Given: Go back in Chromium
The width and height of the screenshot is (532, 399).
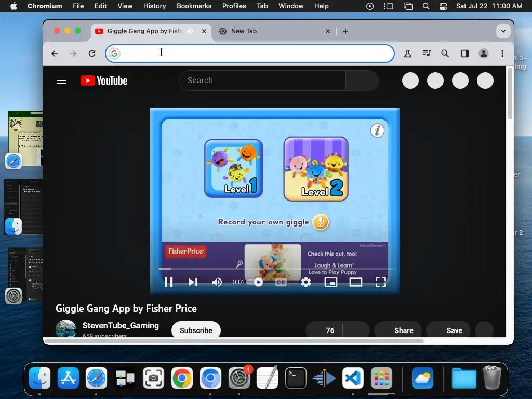Looking at the screenshot, I should [55, 54].
